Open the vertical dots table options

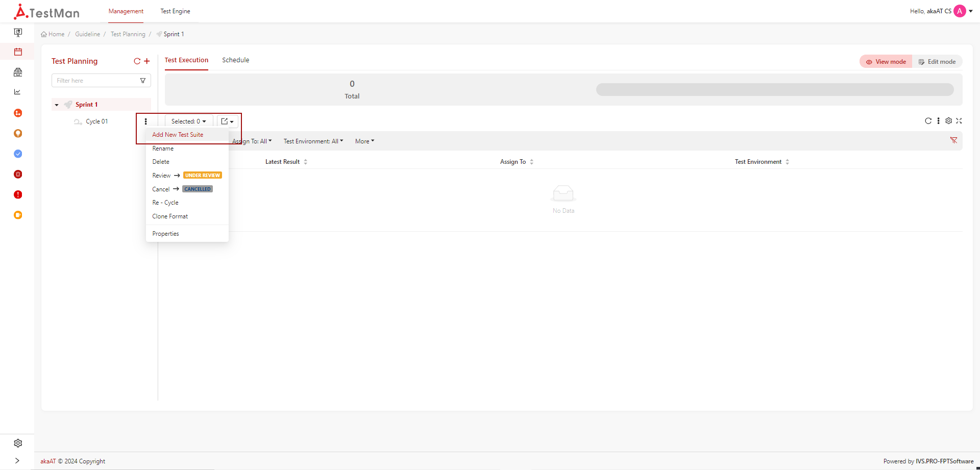tap(938, 121)
